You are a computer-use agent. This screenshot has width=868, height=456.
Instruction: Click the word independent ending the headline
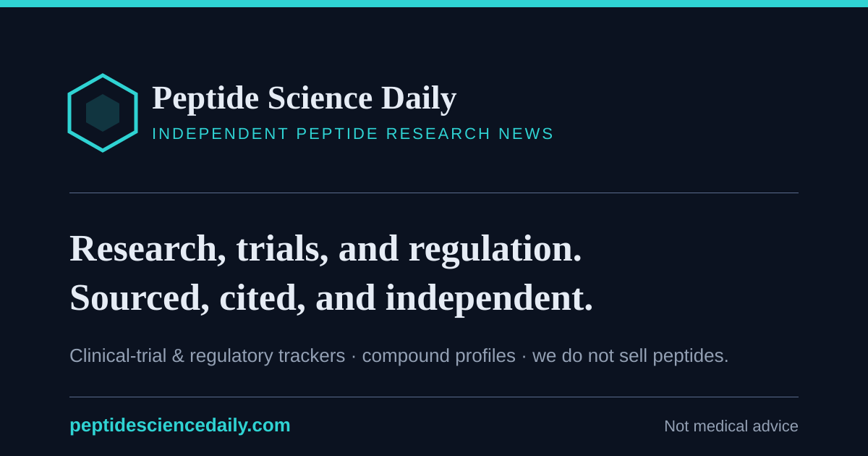pyautogui.click(x=489, y=298)
